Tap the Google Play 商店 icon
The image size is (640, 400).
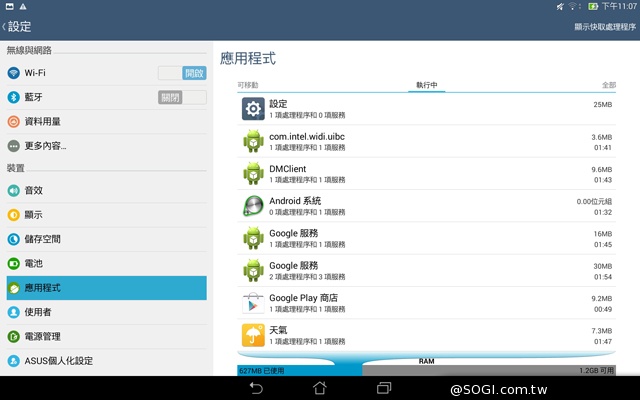(x=253, y=303)
